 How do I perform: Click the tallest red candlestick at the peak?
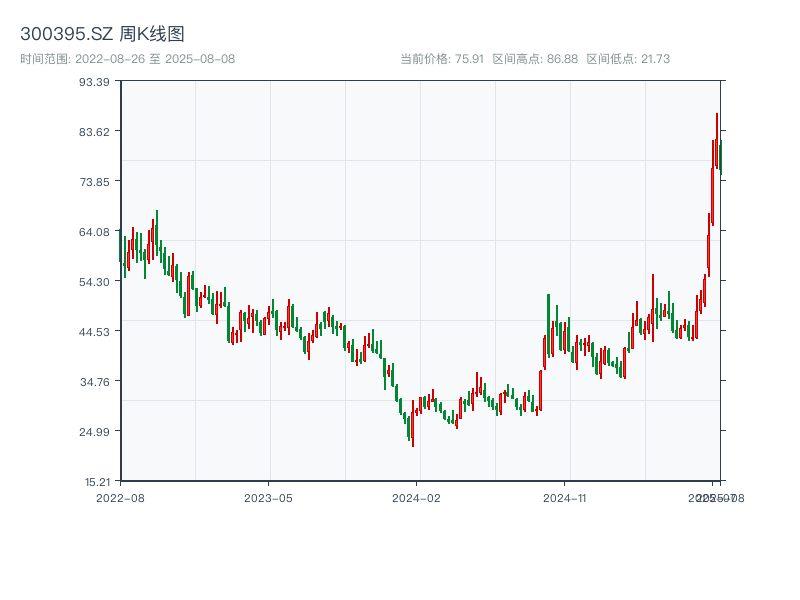(x=717, y=140)
